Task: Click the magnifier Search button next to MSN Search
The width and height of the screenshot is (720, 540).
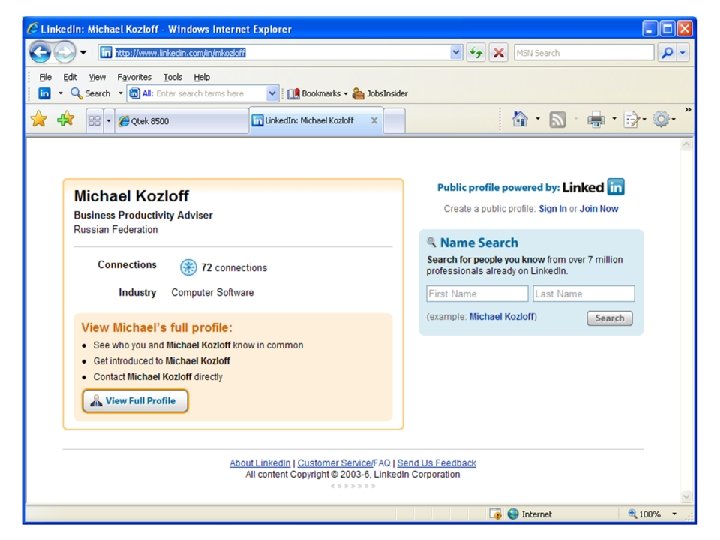Action: (x=667, y=53)
